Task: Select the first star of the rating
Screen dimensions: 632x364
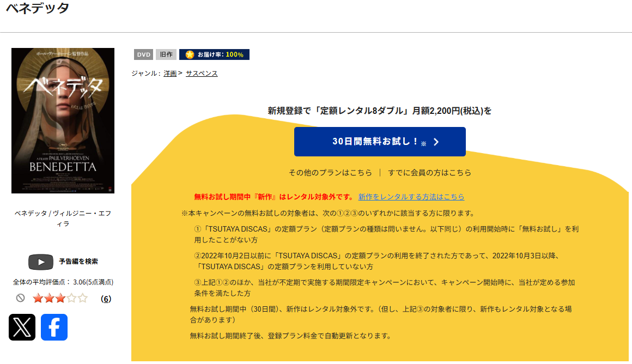Action: point(38,298)
